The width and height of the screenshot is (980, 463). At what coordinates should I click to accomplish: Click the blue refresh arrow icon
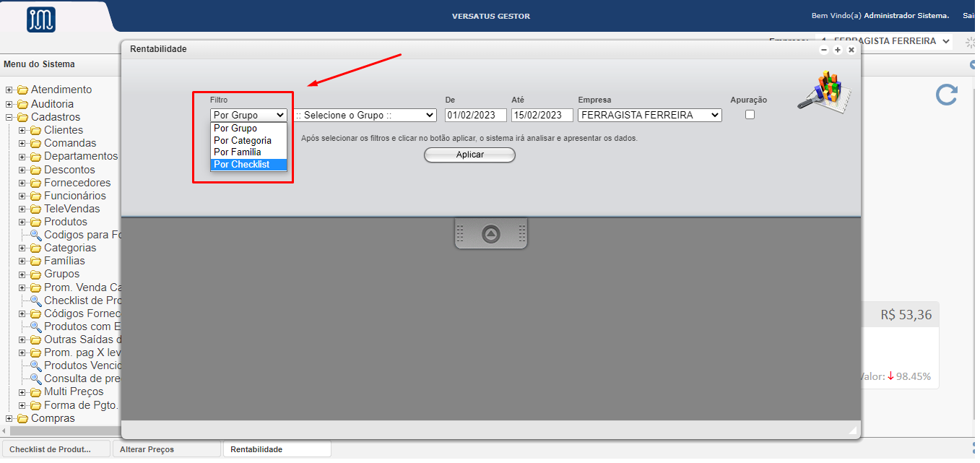(x=946, y=95)
